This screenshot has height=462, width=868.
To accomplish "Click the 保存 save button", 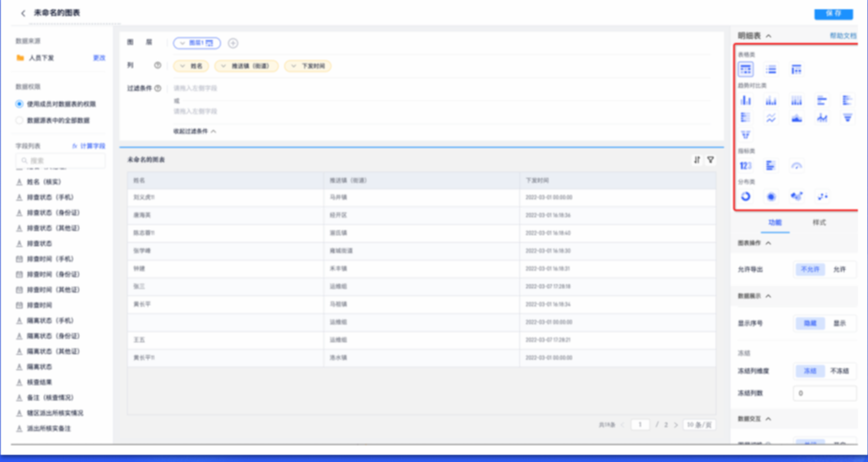I will click(833, 13).
